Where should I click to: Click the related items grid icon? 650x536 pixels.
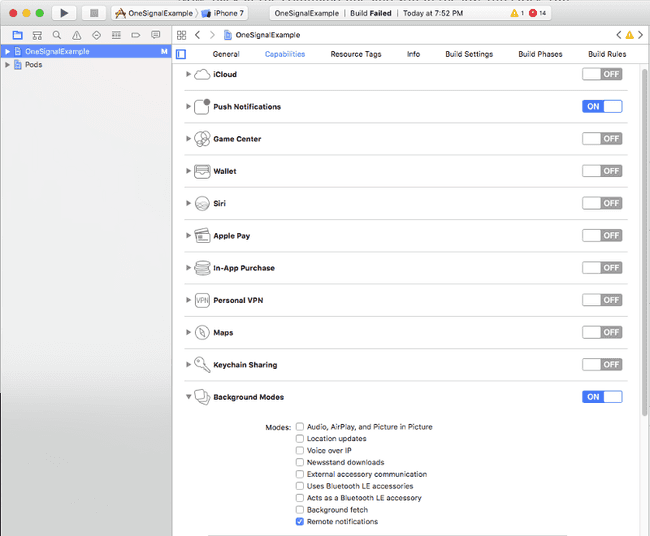pyautogui.click(x=182, y=35)
